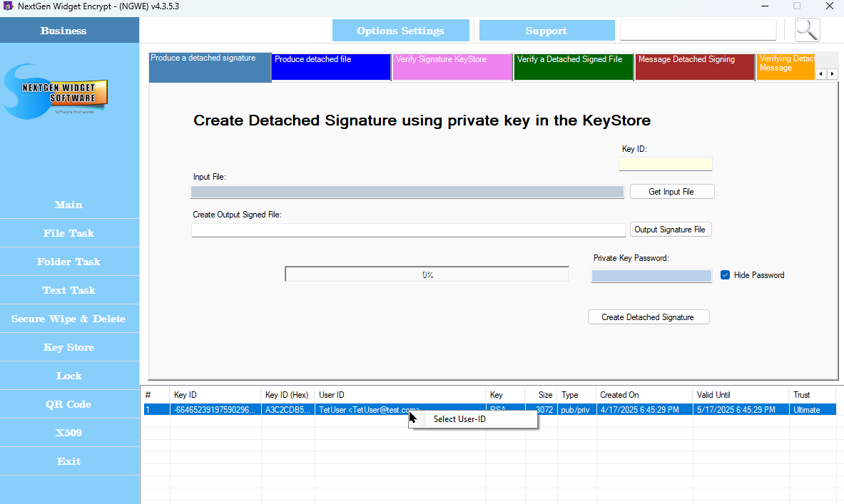Image resolution: width=844 pixels, height=504 pixels.
Task: Click the Create Output Signed File field
Action: tap(409, 230)
